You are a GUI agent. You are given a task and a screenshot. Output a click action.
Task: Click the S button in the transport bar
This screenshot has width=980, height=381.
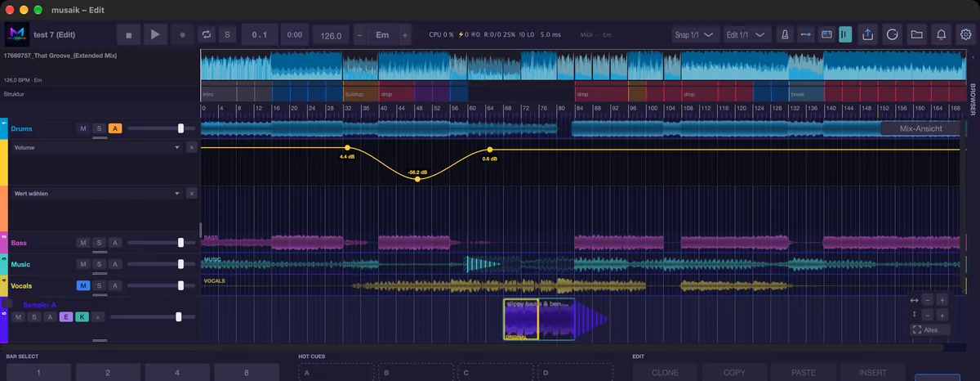click(x=228, y=35)
